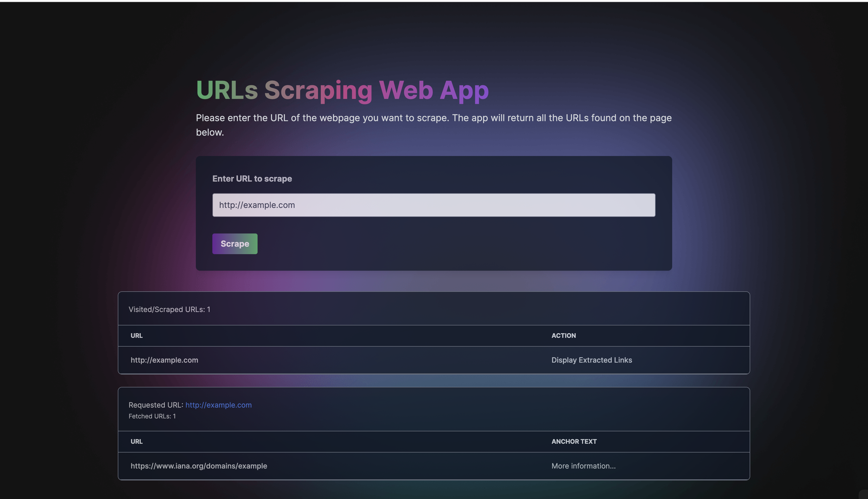Click the ANCHOR TEXT column header
Image resolution: width=868 pixels, height=499 pixels.
(x=574, y=441)
